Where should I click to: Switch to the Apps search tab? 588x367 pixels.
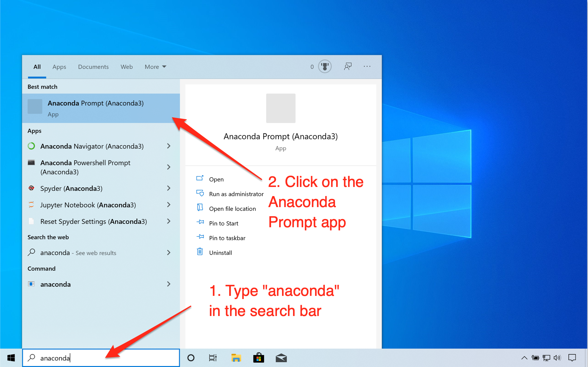coord(59,67)
